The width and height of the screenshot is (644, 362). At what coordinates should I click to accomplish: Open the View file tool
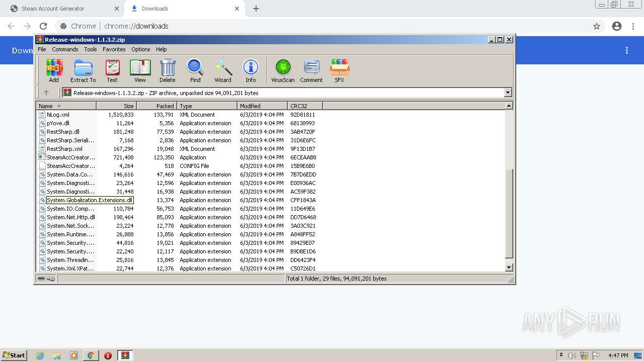[x=140, y=71]
